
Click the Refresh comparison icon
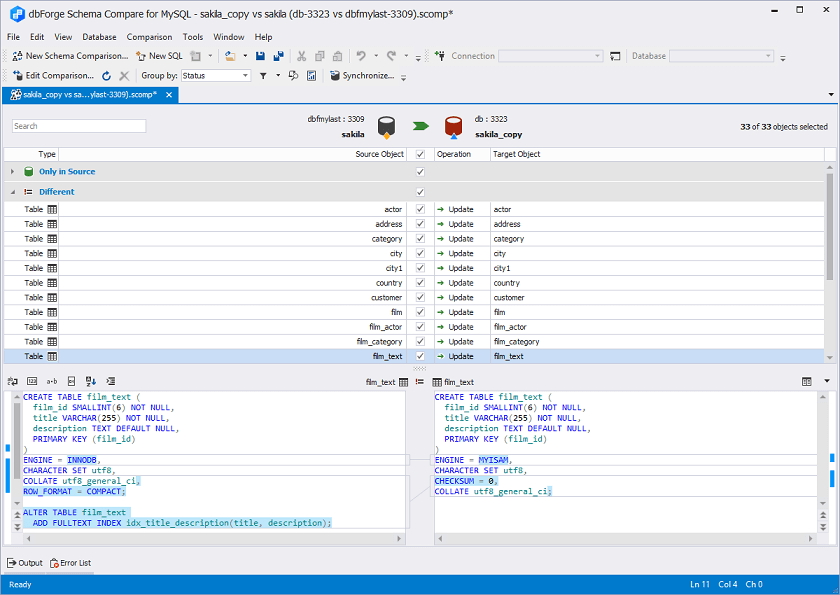tap(106, 76)
